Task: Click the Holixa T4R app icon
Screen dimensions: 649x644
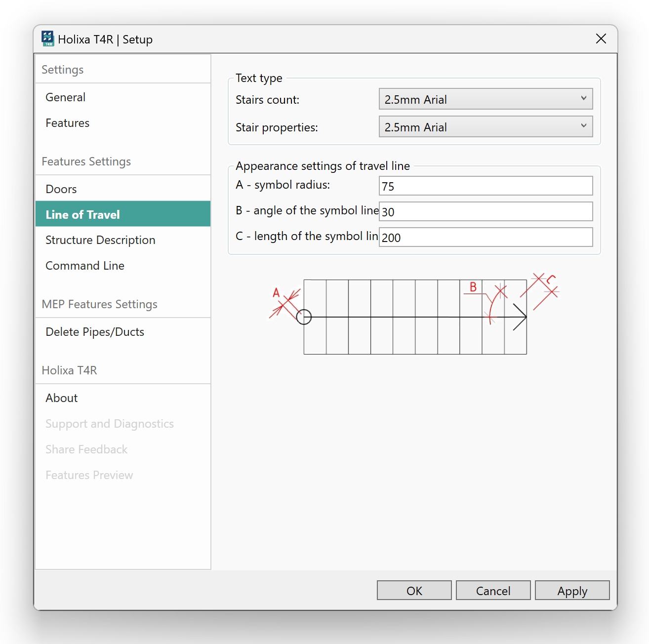Action: [47, 39]
